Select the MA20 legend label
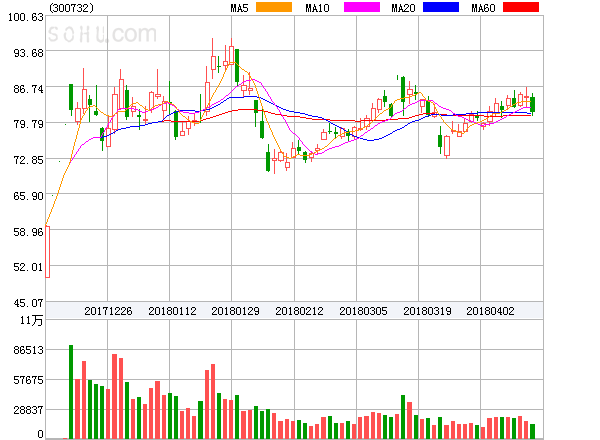The width and height of the screenshot is (600, 440). [x=403, y=8]
